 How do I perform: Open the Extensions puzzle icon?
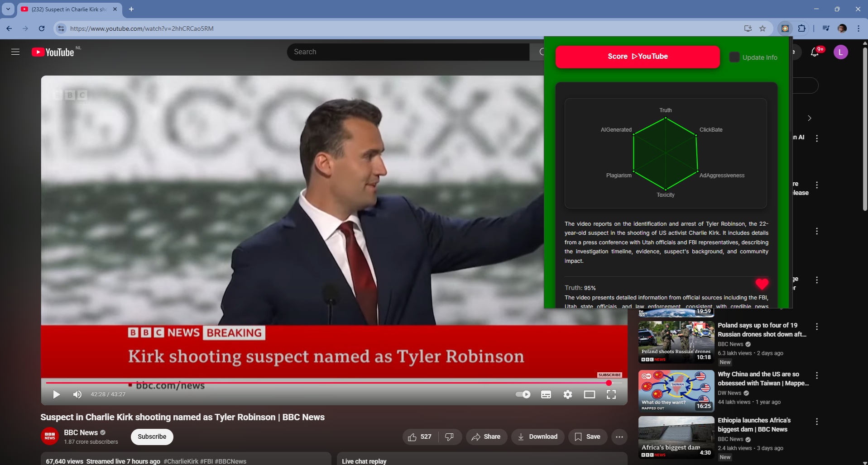[x=801, y=28]
